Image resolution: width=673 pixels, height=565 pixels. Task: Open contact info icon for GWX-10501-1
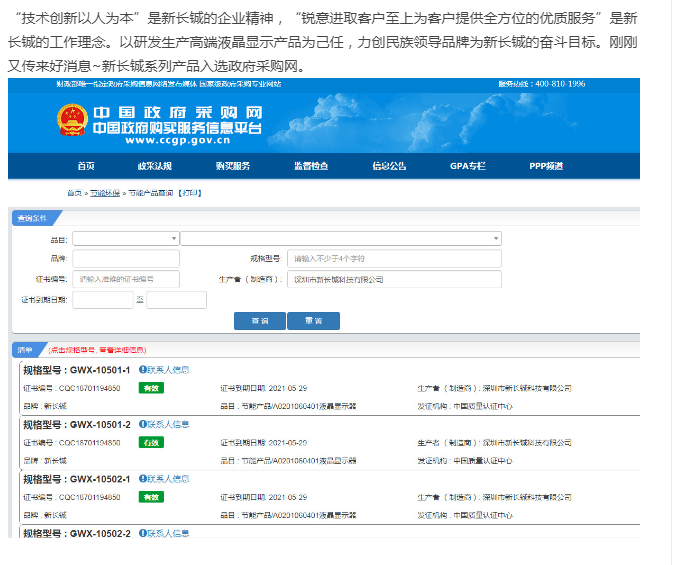click(x=142, y=370)
